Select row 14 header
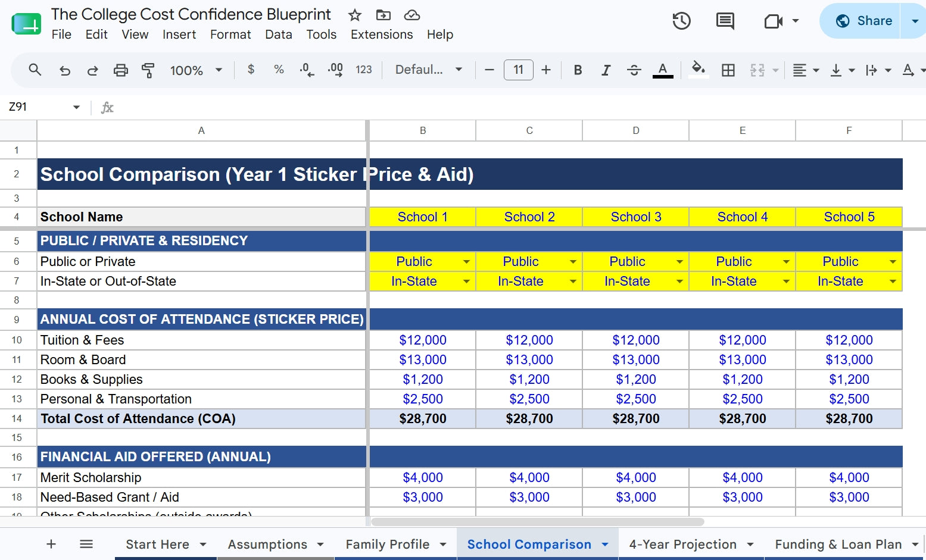The width and height of the screenshot is (926, 560). point(17,418)
